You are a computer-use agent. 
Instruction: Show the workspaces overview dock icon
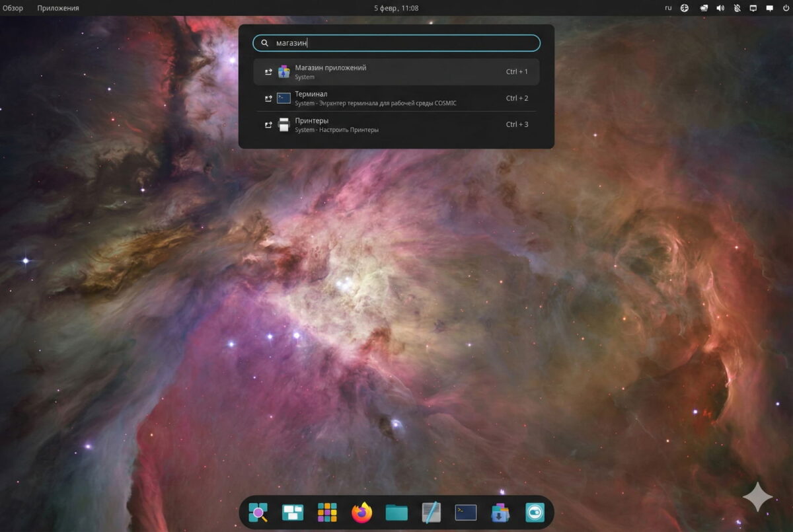[293, 512]
